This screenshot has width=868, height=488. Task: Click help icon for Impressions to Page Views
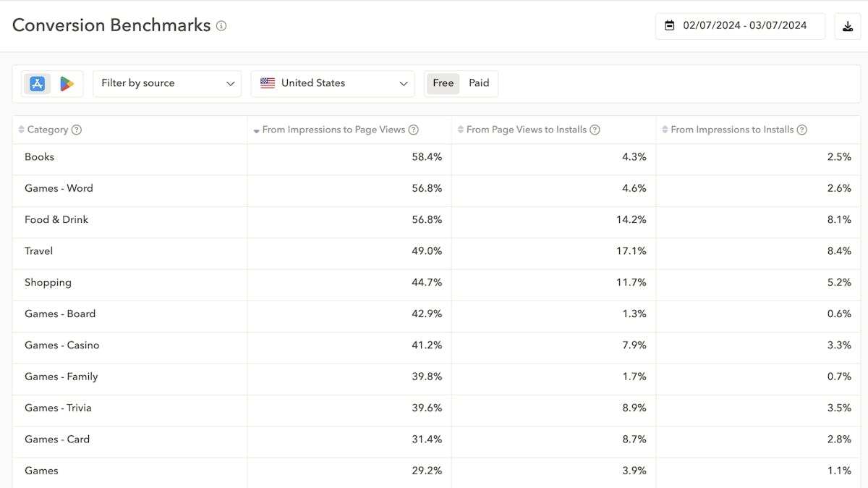click(x=414, y=130)
